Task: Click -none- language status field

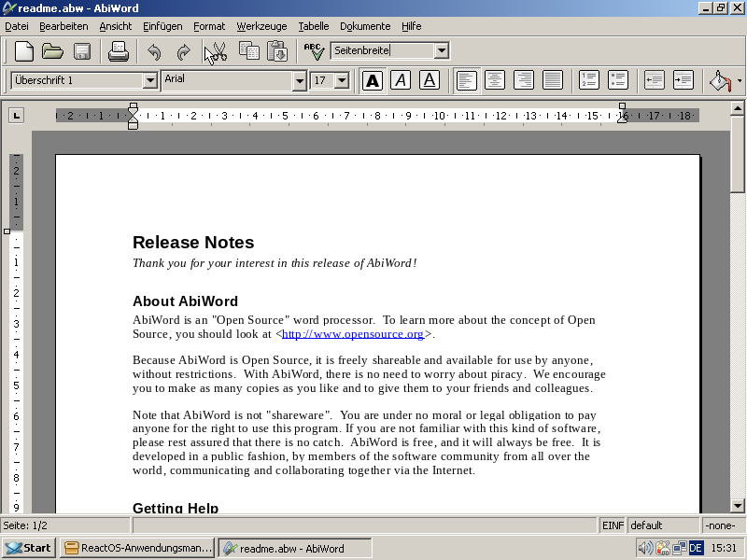Action: [x=724, y=525]
